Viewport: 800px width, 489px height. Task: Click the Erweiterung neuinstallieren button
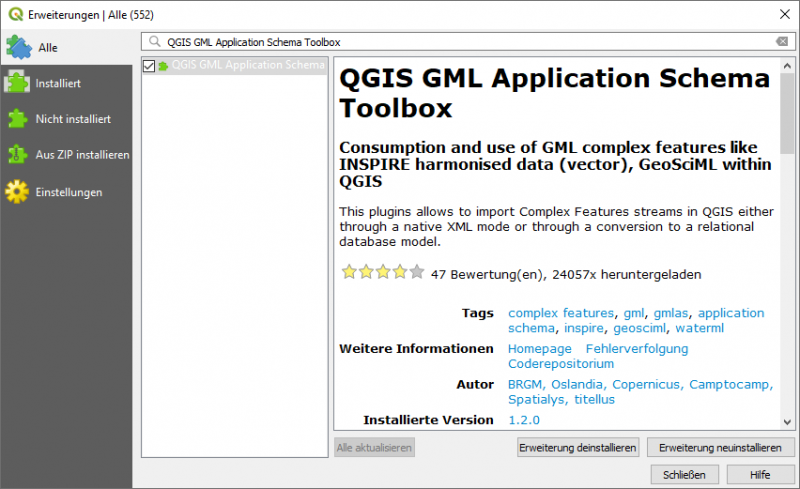[x=720, y=448]
